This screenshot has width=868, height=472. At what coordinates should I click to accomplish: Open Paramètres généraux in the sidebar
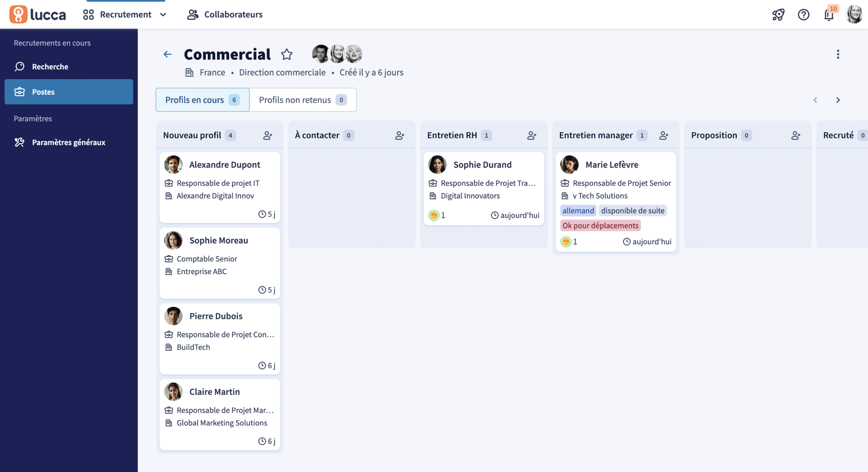68,142
